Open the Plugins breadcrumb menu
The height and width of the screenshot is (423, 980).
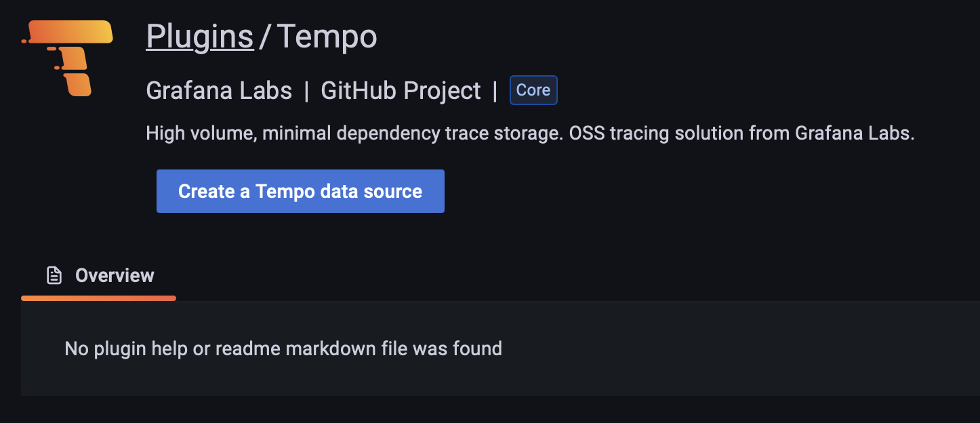[x=199, y=36]
